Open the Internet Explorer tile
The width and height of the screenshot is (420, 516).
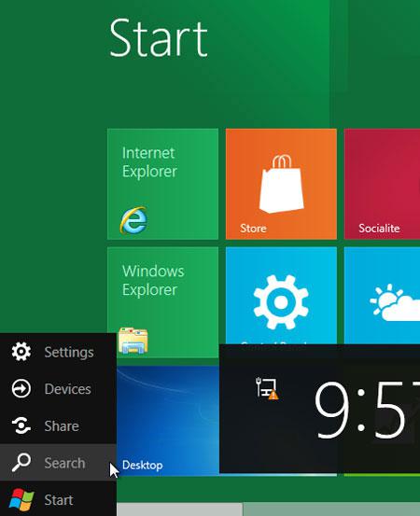point(163,184)
